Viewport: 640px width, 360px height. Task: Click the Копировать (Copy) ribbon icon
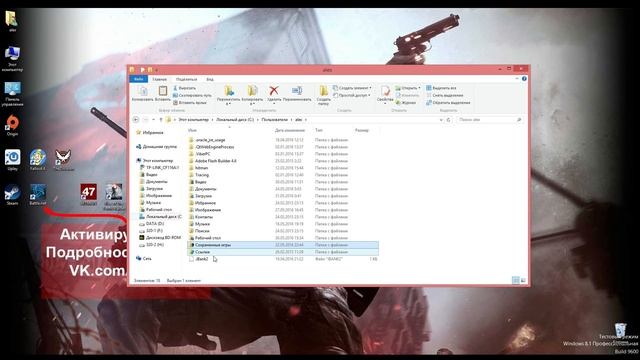coord(142,91)
